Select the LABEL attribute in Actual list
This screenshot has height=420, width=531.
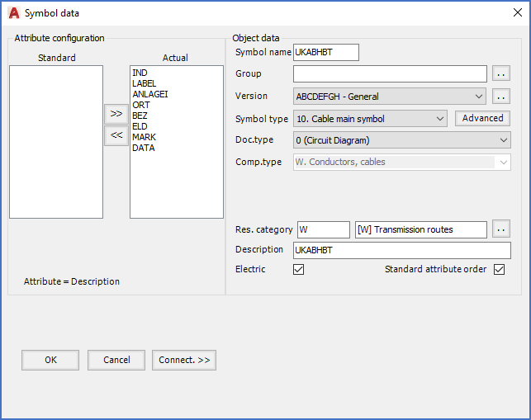click(x=144, y=83)
